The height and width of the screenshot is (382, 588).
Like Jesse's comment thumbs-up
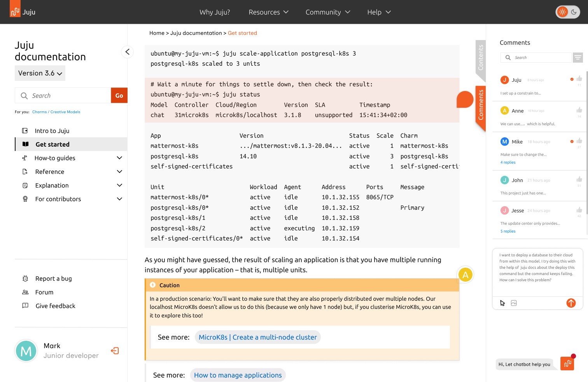coord(579,210)
